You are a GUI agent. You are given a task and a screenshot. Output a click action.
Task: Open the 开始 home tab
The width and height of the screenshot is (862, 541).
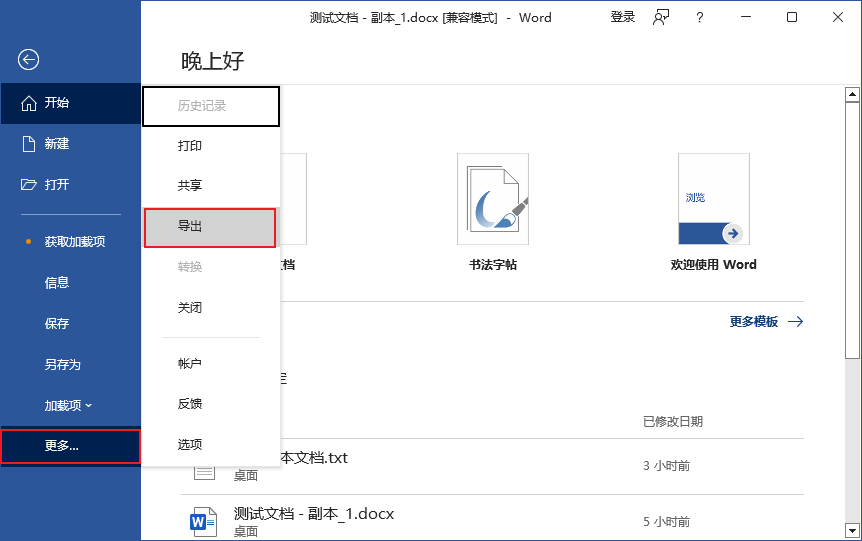[70, 103]
